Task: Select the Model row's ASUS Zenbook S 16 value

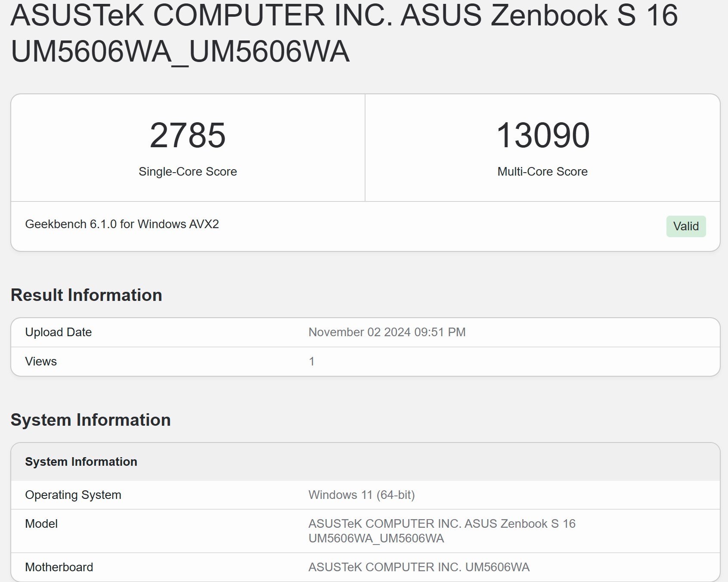Action: pyautogui.click(x=442, y=531)
